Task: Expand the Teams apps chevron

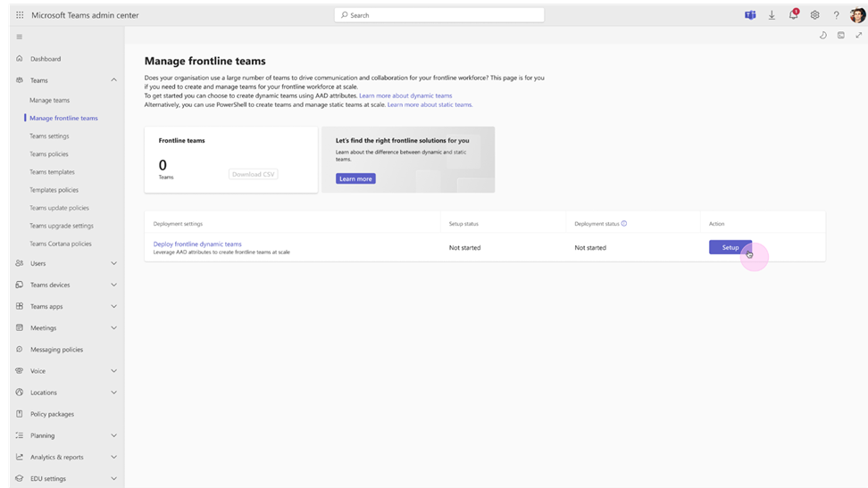Action: click(x=113, y=307)
